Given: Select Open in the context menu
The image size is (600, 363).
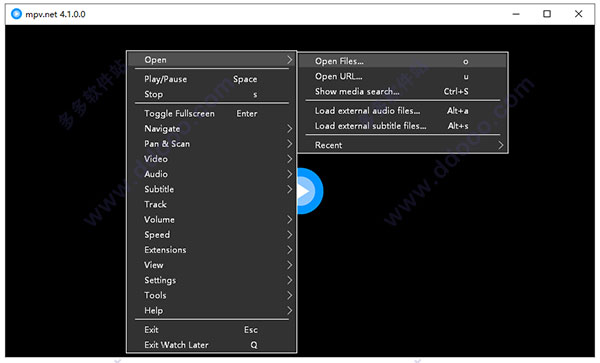Looking at the screenshot, I should point(211,60).
